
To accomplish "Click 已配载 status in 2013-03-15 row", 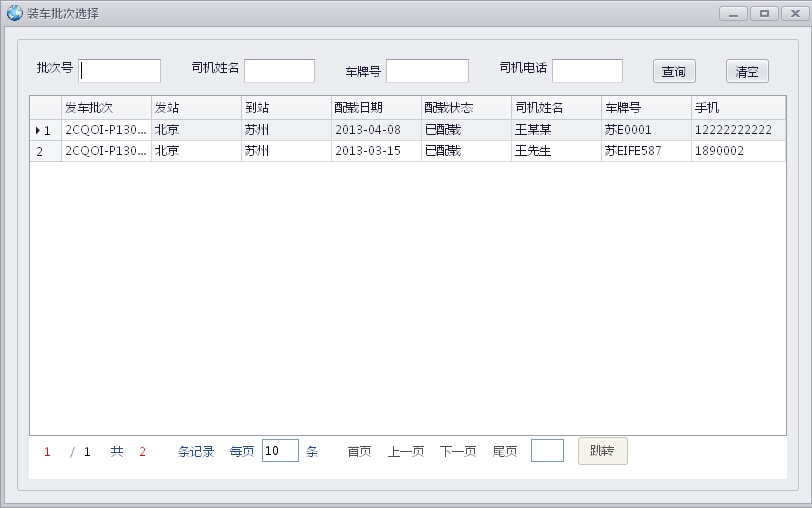I will pyautogui.click(x=467, y=151).
